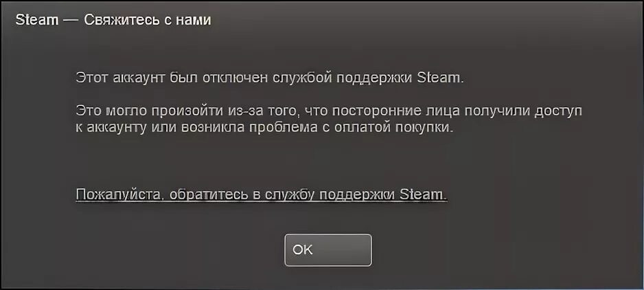Click the 'OK' label inside the button
This screenshot has width=644, height=290.
click(x=303, y=250)
